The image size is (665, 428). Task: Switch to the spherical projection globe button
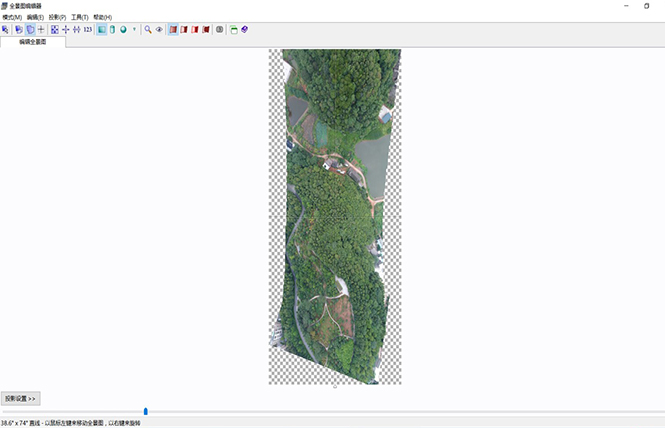click(x=123, y=30)
